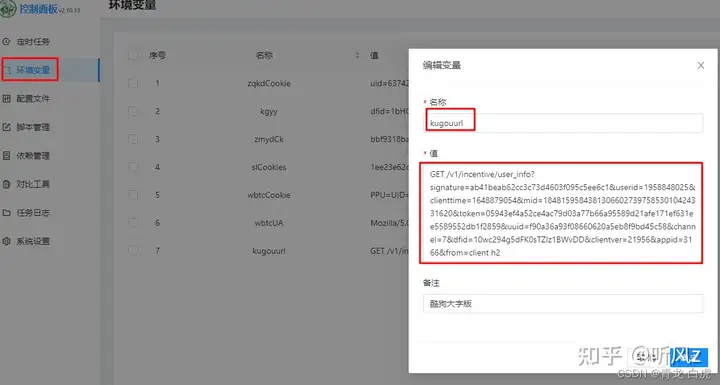Check the row for zqkdCookie

(x=133, y=83)
